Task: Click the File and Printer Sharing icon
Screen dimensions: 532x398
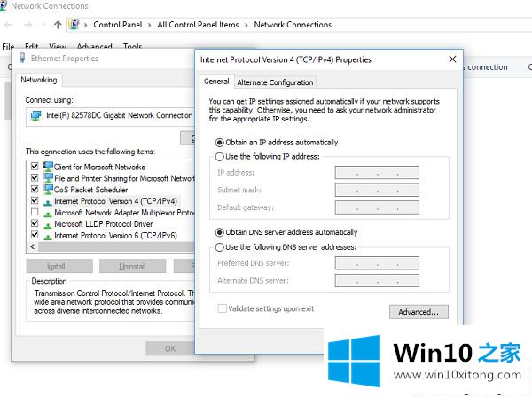Action: 47,178
